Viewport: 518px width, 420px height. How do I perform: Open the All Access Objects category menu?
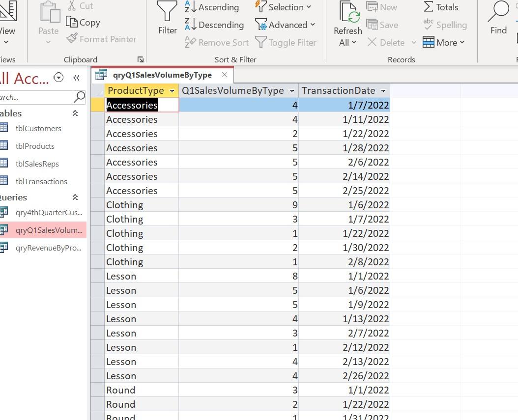click(58, 77)
